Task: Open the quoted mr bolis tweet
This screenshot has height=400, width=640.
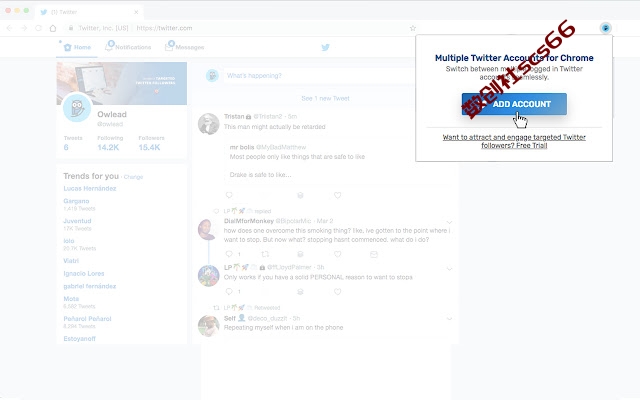Action: [x=338, y=161]
